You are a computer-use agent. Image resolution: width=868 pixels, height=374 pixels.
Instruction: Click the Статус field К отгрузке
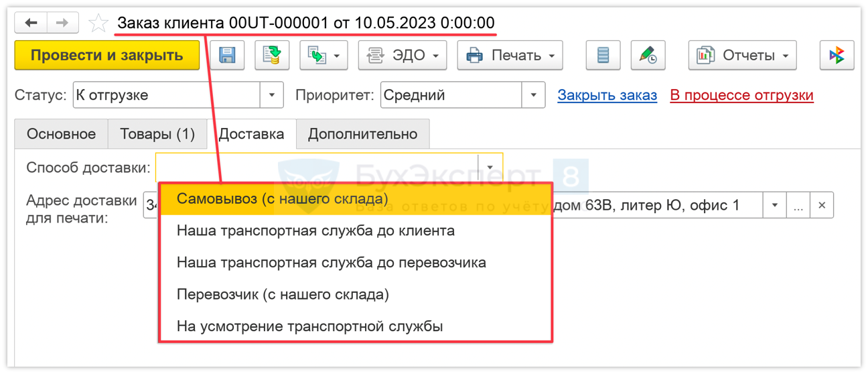click(x=165, y=95)
